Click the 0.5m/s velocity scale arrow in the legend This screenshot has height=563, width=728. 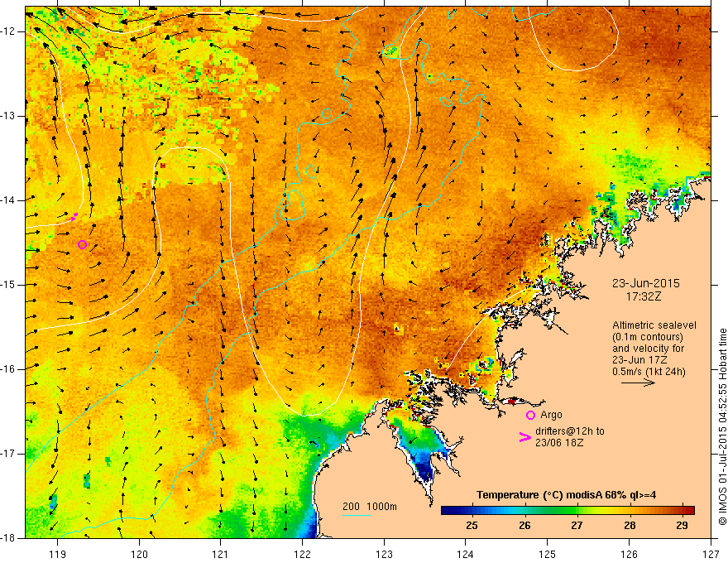click(x=638, y=383)
